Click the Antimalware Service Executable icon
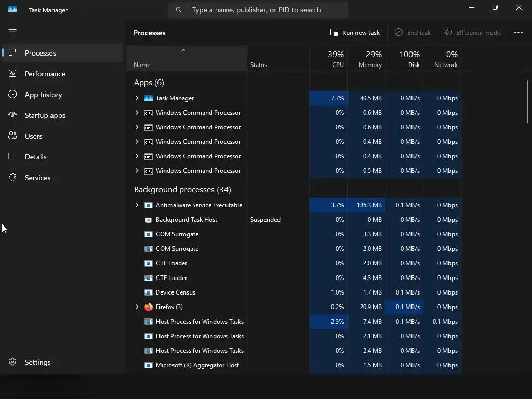532x399 pixels. 148,205
